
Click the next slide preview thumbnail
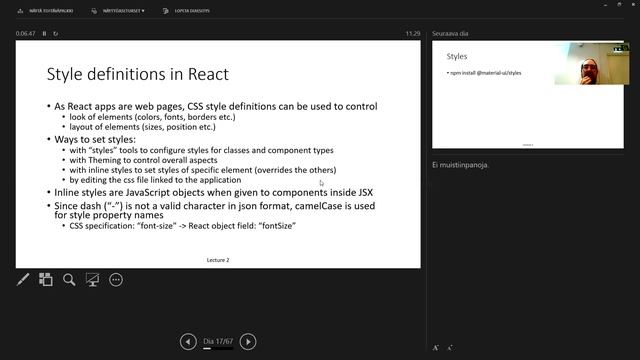tap(528, 95)
